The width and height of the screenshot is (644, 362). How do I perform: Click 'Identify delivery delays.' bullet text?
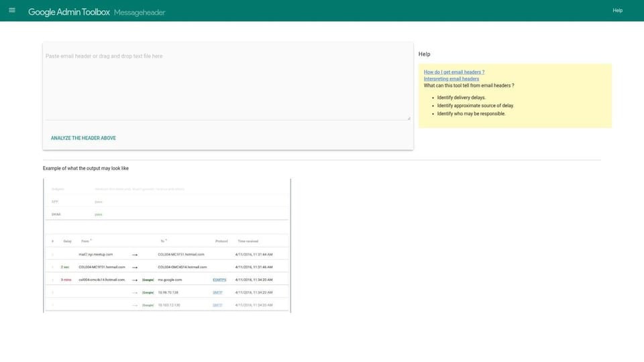tap(462, 98)
